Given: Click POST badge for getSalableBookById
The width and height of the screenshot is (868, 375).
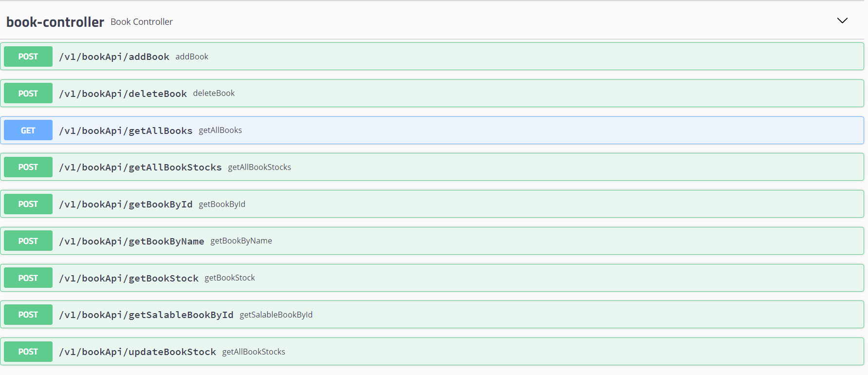Looking at the screenshot, I should click(28, 315).
